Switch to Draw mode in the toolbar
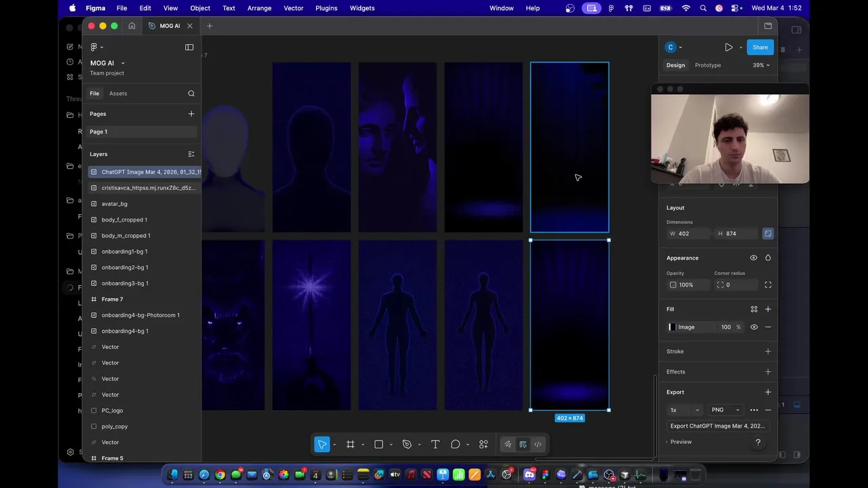This screenshot has height=488, width=868. 507,445
